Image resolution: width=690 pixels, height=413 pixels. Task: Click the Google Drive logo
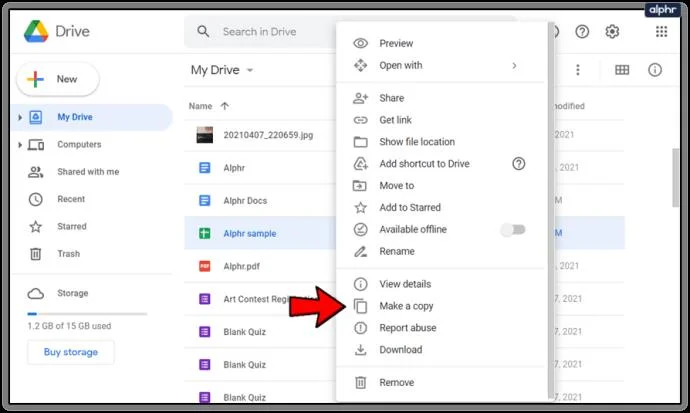tap(36, 32)
